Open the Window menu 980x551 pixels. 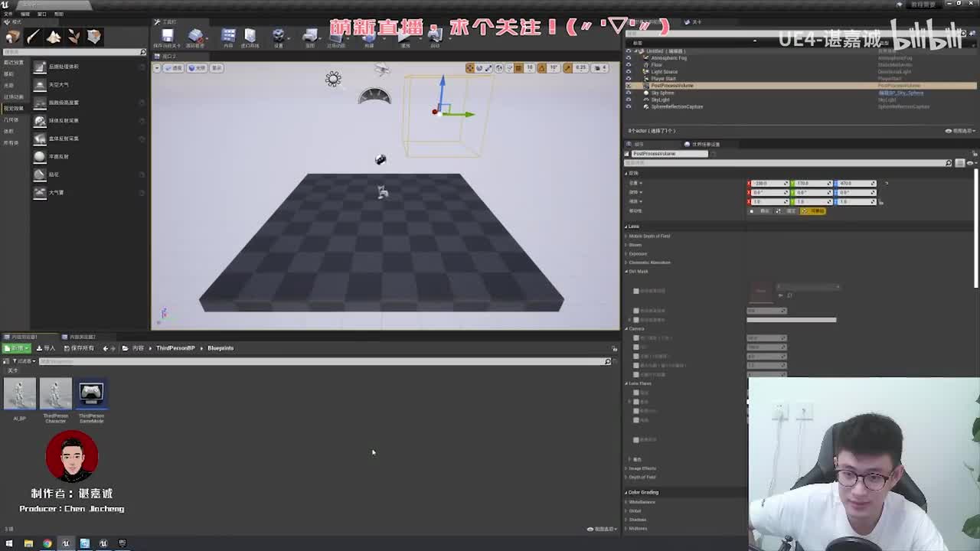[x=42, y=14]
